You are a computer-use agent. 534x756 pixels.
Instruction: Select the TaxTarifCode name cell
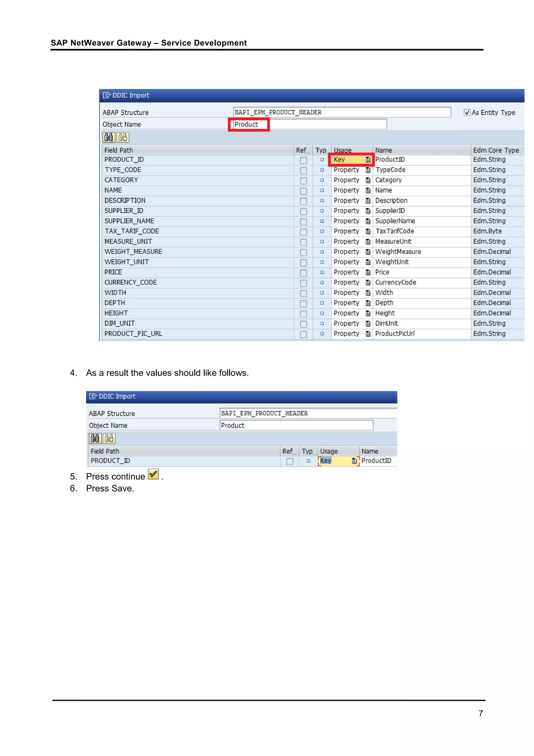tap(422, 231)
